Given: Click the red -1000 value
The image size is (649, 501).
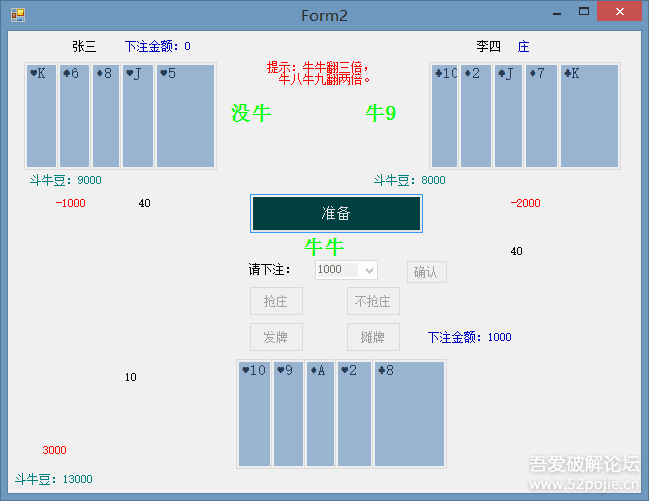Looking at the screenshot, I should pyautogui.click(x=70, y=203).
